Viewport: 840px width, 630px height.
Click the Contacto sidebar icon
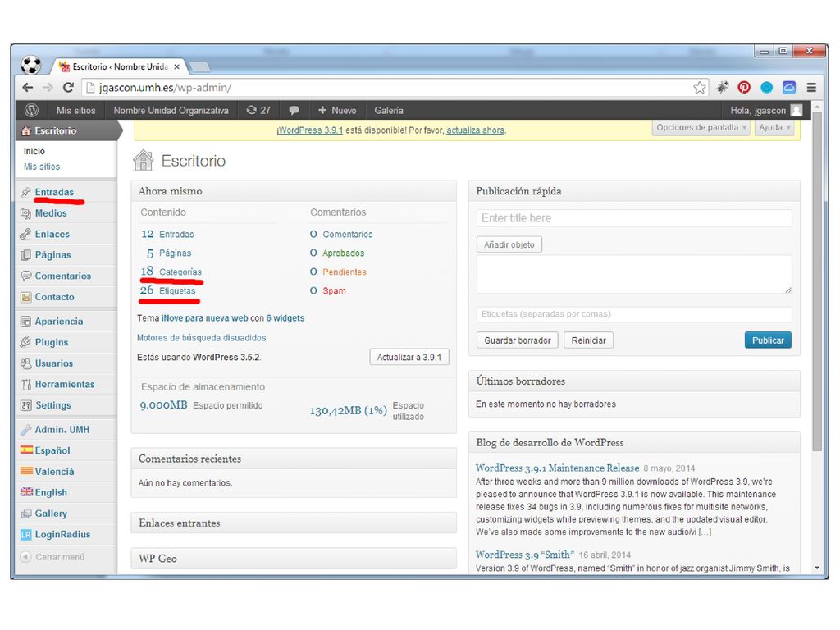point(25,297)
